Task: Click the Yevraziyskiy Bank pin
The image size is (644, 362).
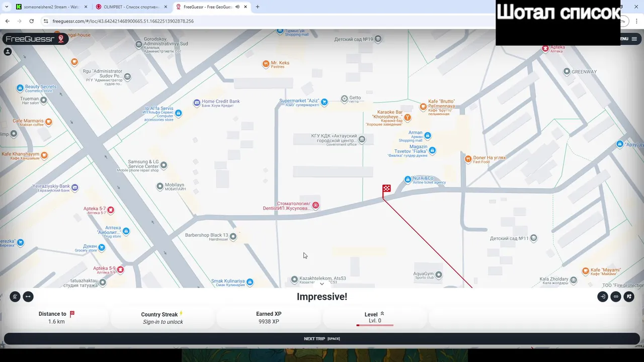Action: (75, 188)
